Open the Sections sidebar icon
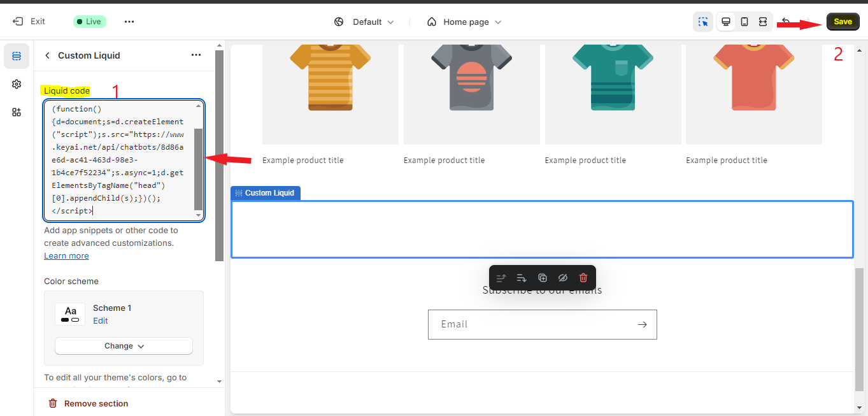Screen dimensions: 868x416 pyautogui.click(x=17, y=56)
